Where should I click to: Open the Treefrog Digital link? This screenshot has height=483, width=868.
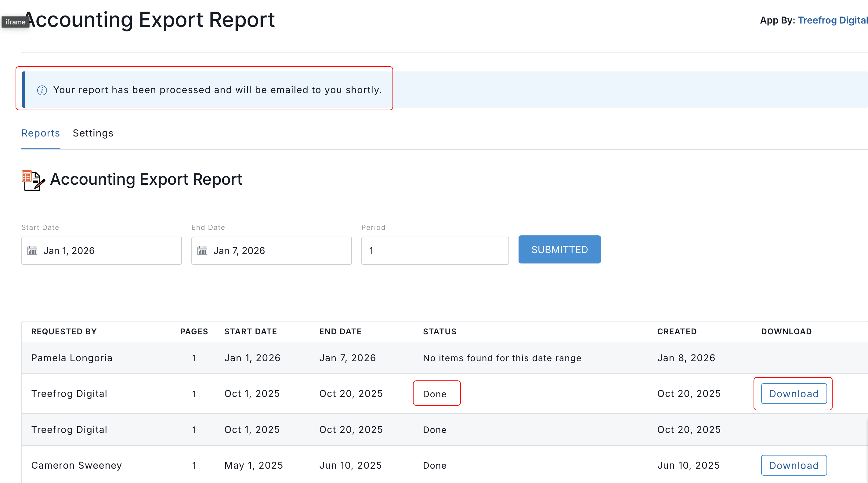click(832, 20)
